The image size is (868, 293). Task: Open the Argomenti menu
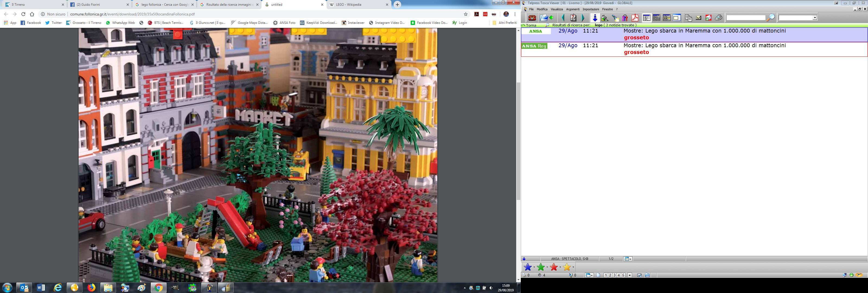coord(573,9)
